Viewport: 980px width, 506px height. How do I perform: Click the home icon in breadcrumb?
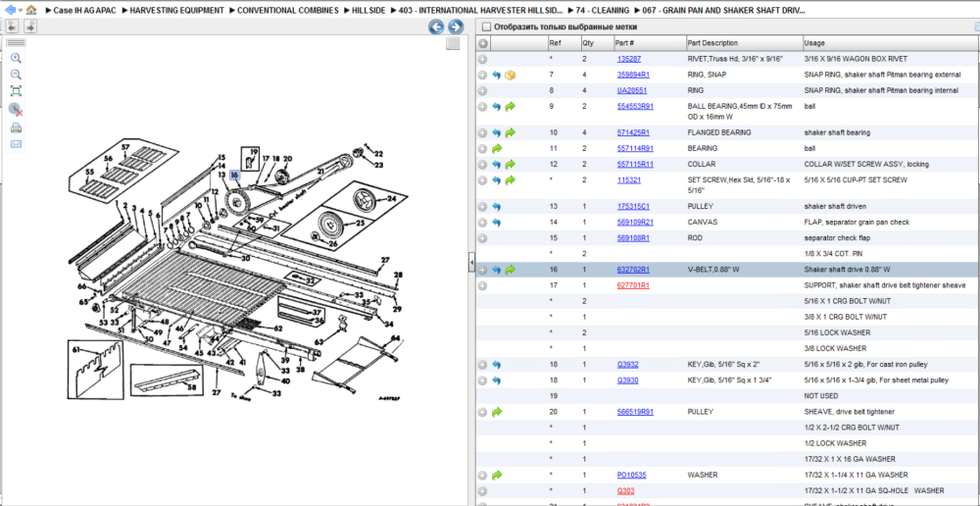[31, 10]
